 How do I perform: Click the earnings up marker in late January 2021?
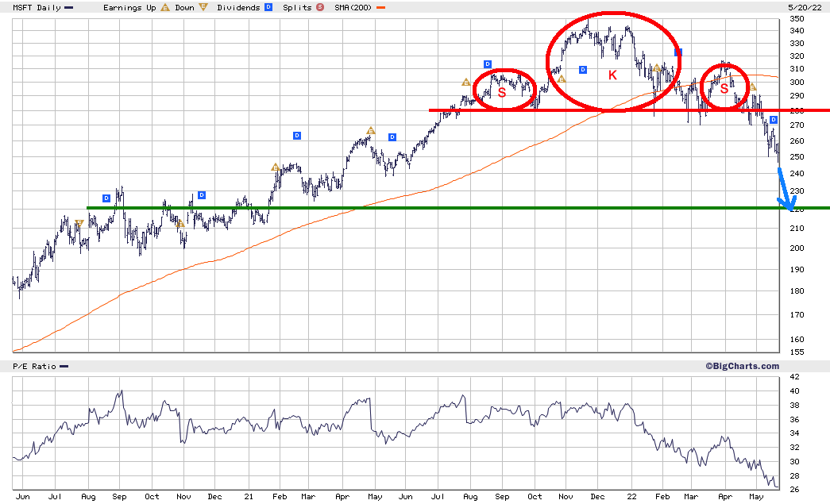point(276,167)
